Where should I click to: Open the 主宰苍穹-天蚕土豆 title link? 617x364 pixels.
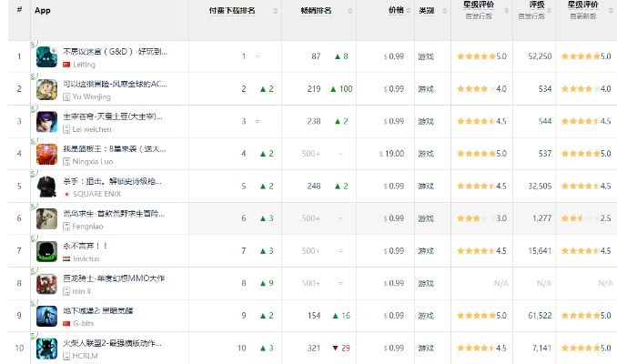click(113, 116)
